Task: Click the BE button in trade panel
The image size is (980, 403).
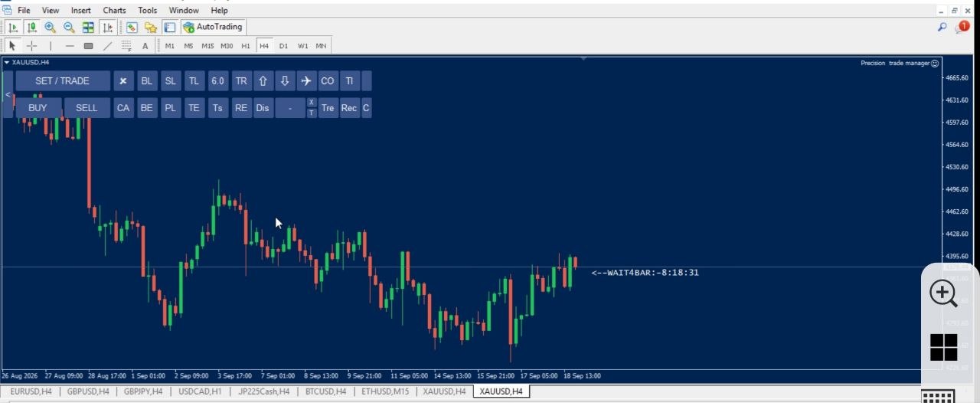Action: point(146,108)
